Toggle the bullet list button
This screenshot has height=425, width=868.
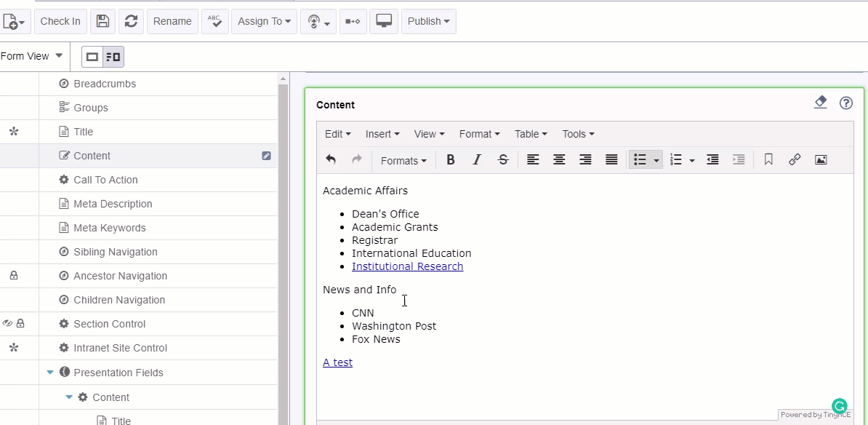pos(640,160)
